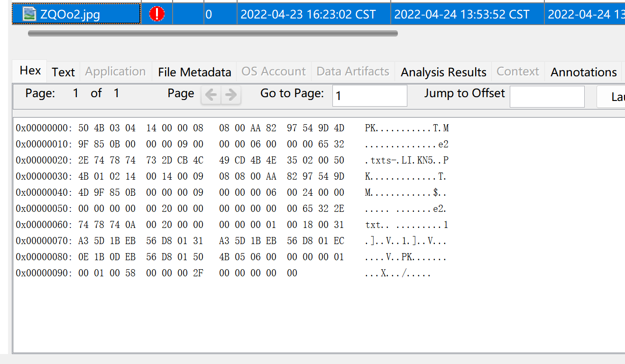Image resolution: width=625 pixels, height=364 pixels.
Task: Select the Context tab
Action: point(518,72)
